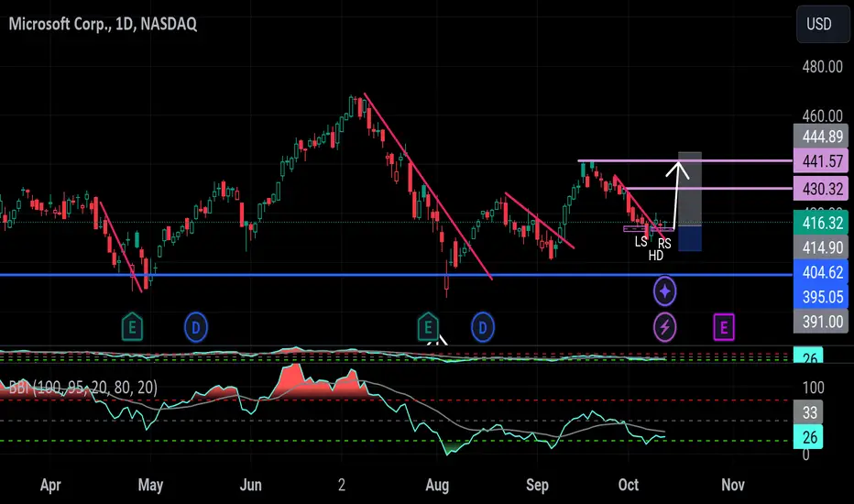Click the 444.89 price label
This screenshot has height=504, width=854.
(821, 137)
